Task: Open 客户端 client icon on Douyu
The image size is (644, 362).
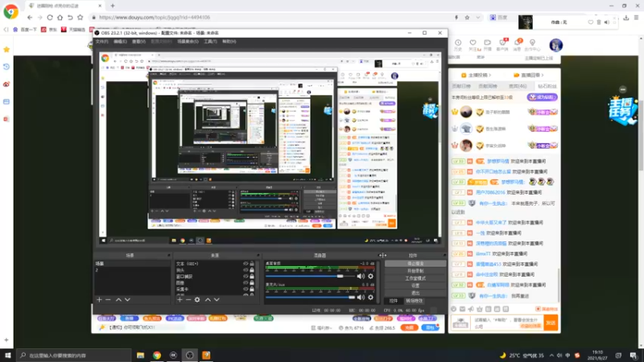Action: [x=502, y=45]
